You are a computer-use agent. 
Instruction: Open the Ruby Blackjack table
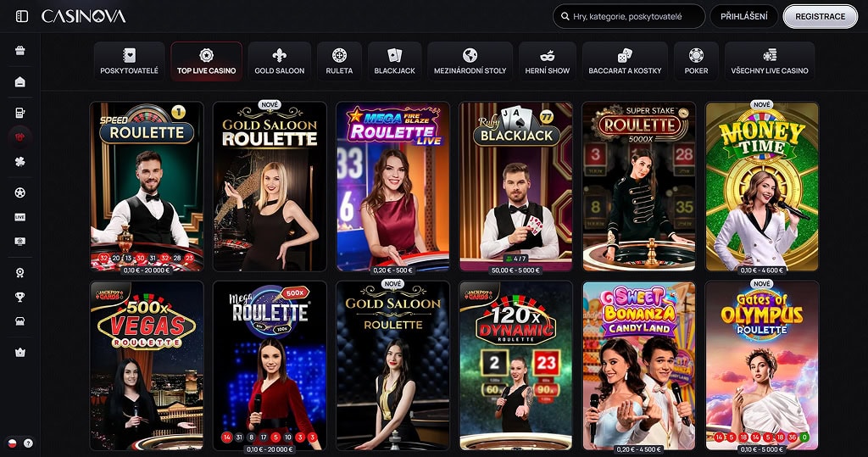[x=516, y=187]
